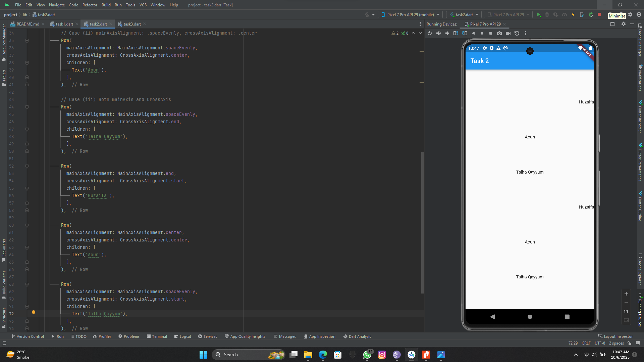
Task: Toggle Resource Manager side panel
Action: pos(4,42)
